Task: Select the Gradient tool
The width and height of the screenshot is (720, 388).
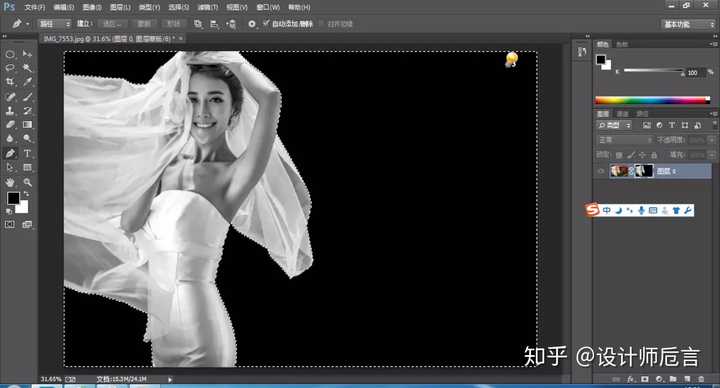Action: click(28, 124)
